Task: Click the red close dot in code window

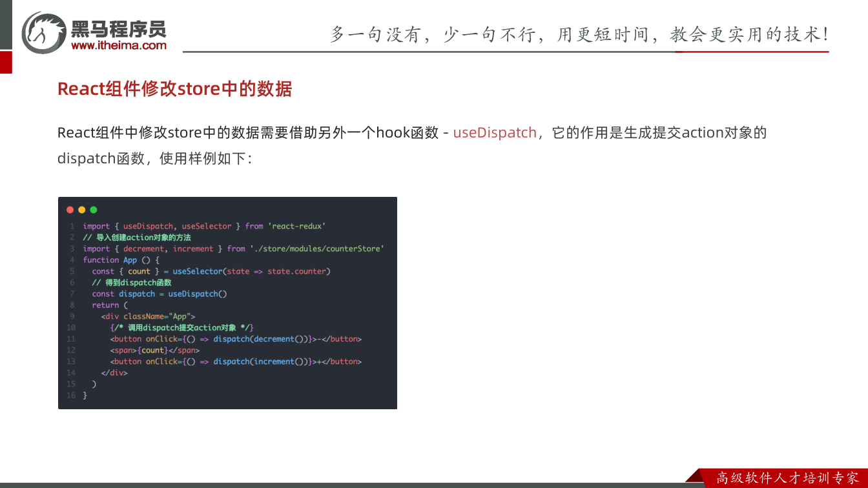Action: tap(70, 210)
